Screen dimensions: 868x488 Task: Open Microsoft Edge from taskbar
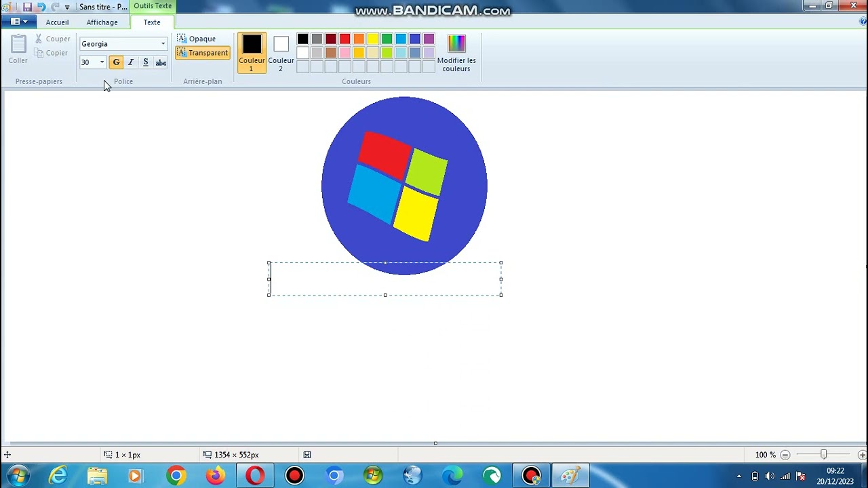(x=452, y=476)
